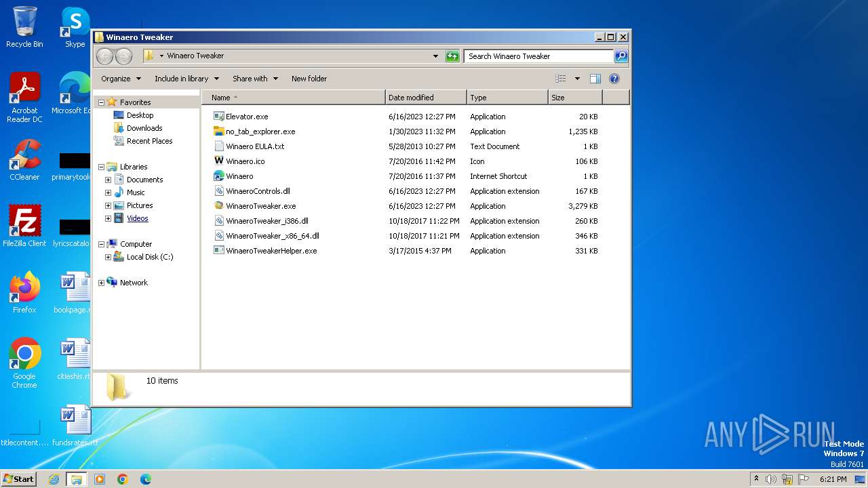The height and width of the screenshot is (488, 868).
Task: Select the Elevator.exe file icon
Action: coord(218,117)
